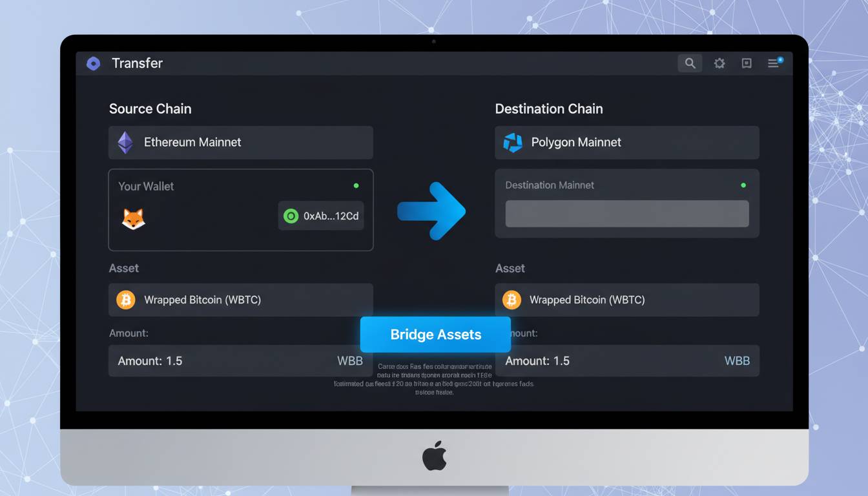This screenshot has width=868, height=496.
Task: Click the Polygon chain logo icon
Action: pos(513,143)
